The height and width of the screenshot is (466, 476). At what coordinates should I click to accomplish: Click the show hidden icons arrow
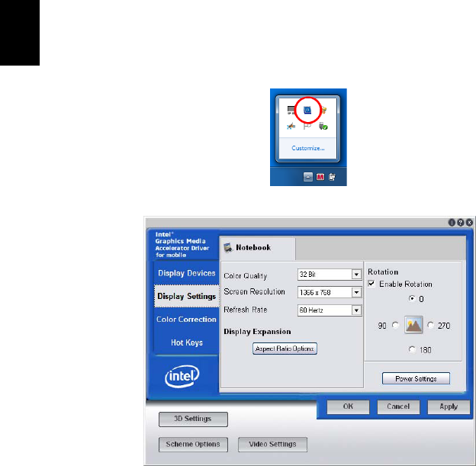[308, 177]
